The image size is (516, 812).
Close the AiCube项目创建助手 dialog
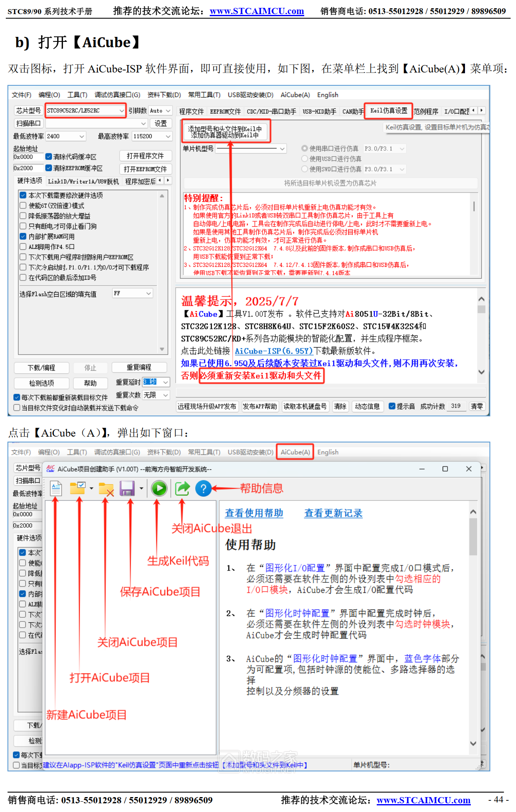click(x=469, y=469)
